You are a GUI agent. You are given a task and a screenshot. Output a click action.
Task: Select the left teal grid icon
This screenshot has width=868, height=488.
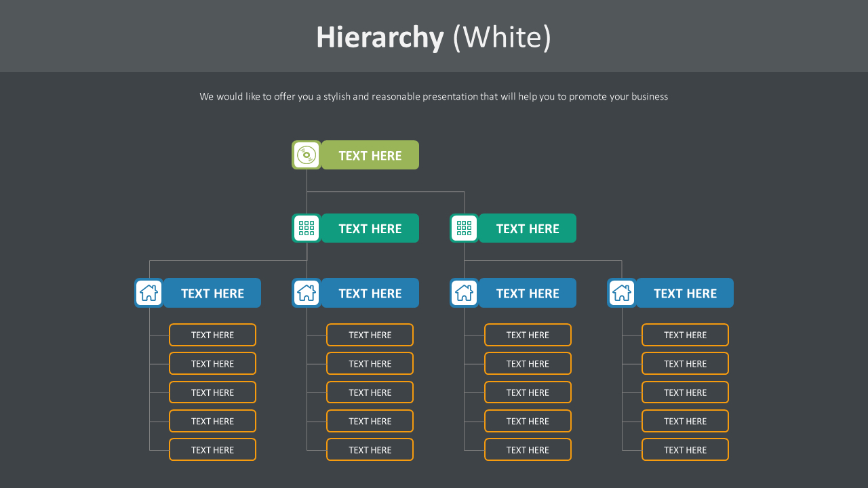pyautogui.click(x=307, y=228)
